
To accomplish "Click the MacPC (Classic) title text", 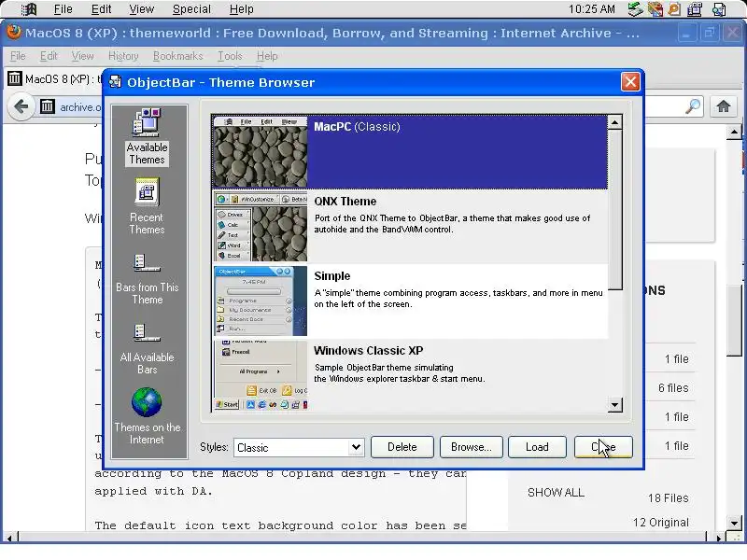I will coord(357,127).
